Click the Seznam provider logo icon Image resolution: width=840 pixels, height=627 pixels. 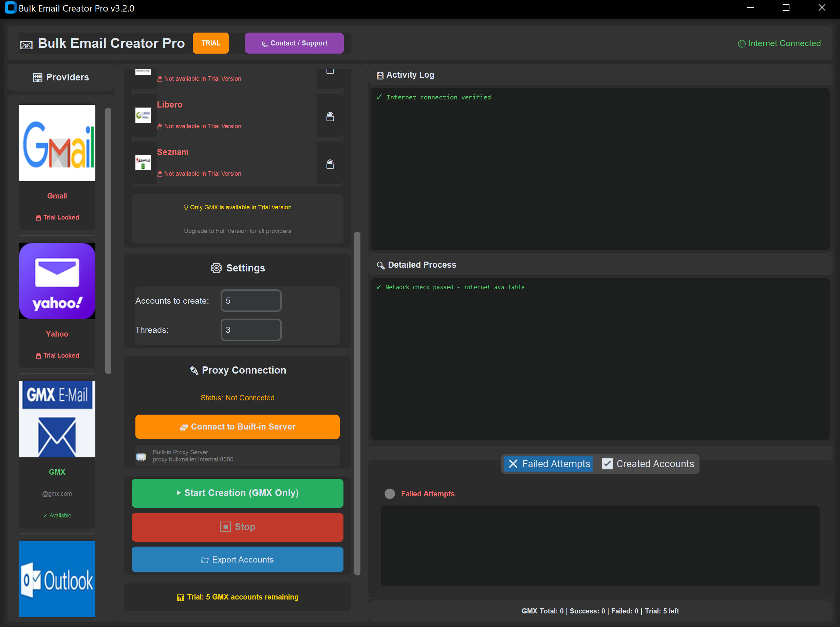click(143, 163)
